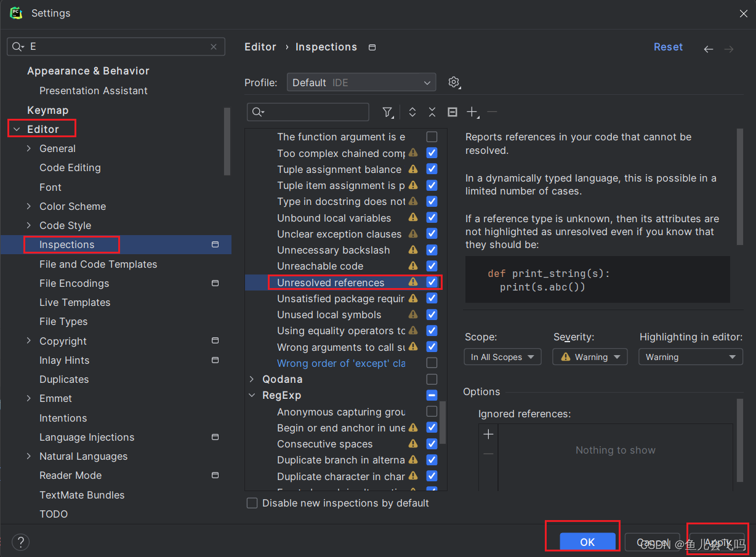Enable Wrong order of 'except' clauses checkbox

point(432,363)
